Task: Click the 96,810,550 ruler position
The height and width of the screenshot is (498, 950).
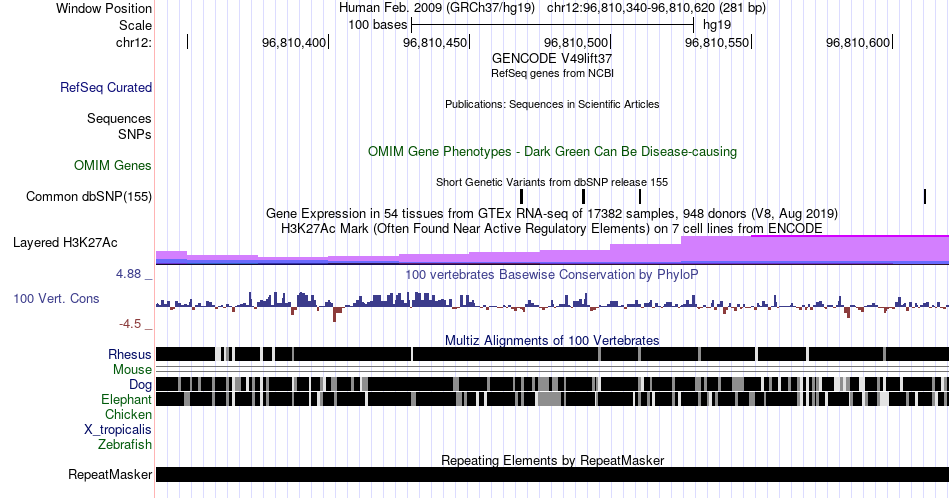Action: point(717,42)
